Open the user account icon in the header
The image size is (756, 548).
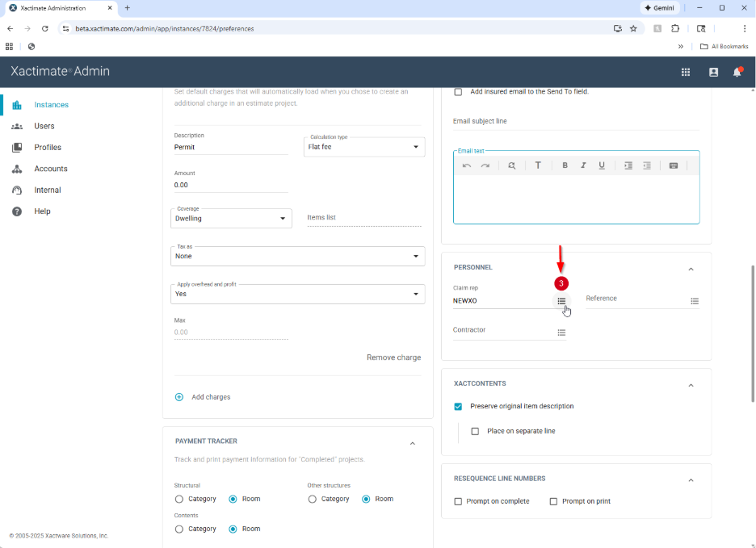[x=713, y=72]
